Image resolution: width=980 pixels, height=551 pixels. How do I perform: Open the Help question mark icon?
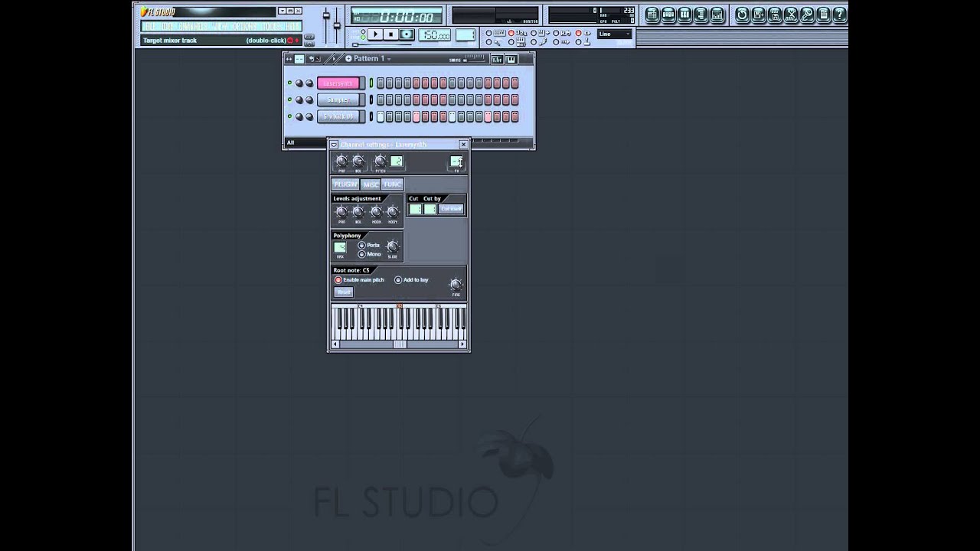(839, 15)
